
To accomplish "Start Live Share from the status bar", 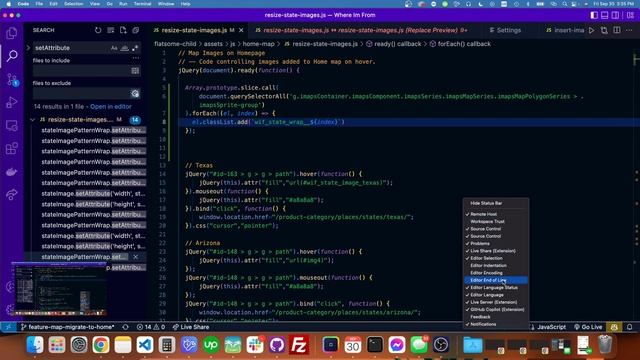I will click(x=191, y=327).
